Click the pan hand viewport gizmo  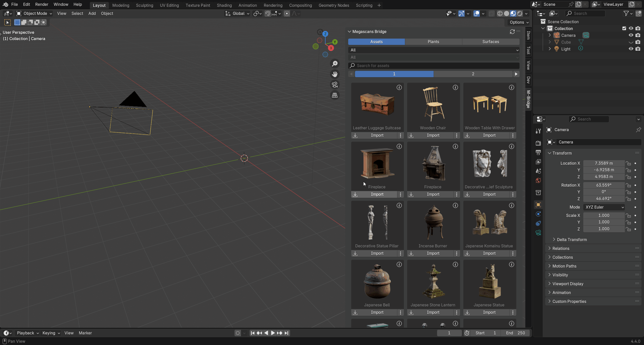tap(335, 74)
